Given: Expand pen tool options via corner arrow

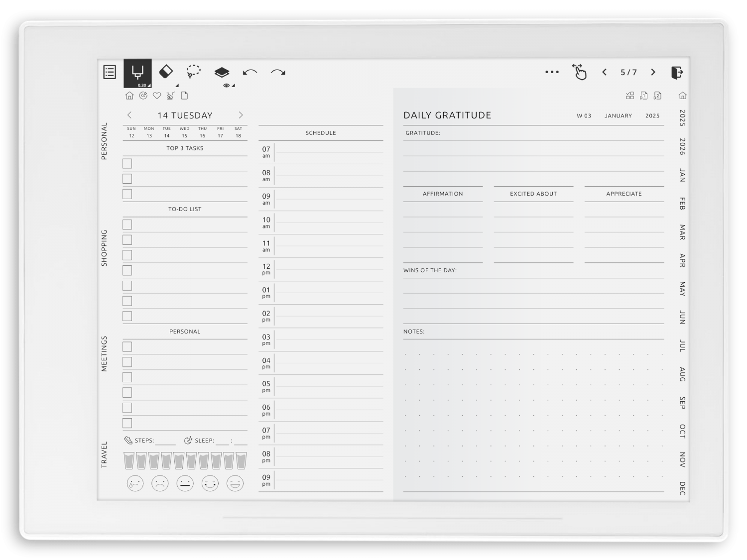Looking at the screenshot, I should pyautogui.click(x=149, y=86).
